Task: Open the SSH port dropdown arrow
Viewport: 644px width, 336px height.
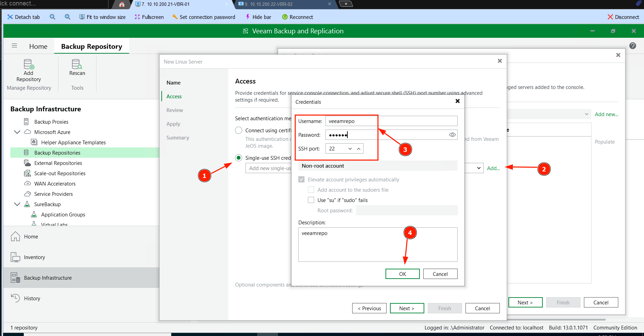Action: [350, 149]
